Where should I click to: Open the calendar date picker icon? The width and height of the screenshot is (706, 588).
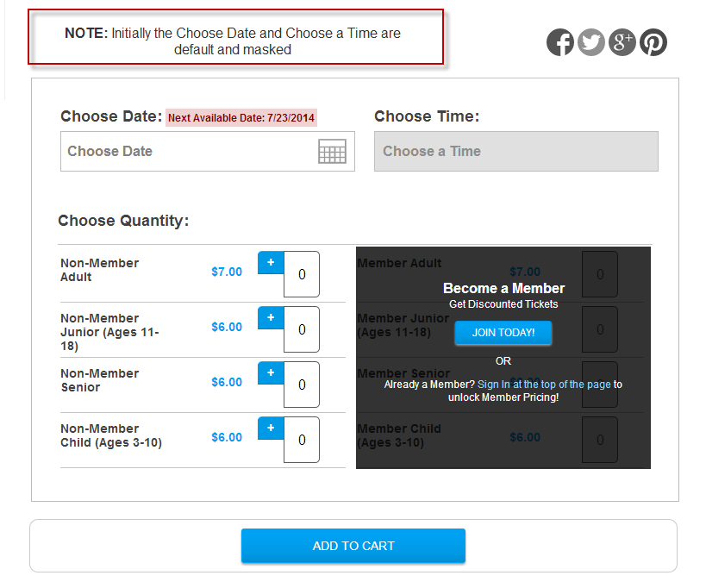point(332,151)
